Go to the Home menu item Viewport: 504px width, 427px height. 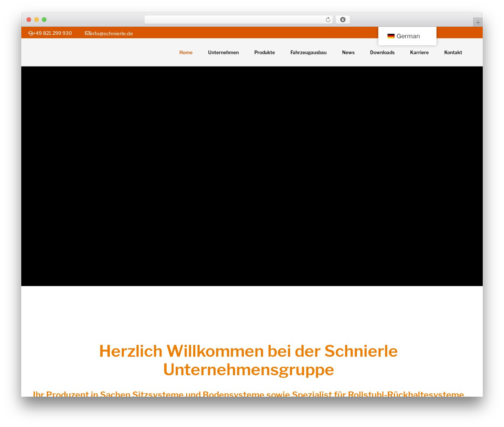(x=186, y=52)
